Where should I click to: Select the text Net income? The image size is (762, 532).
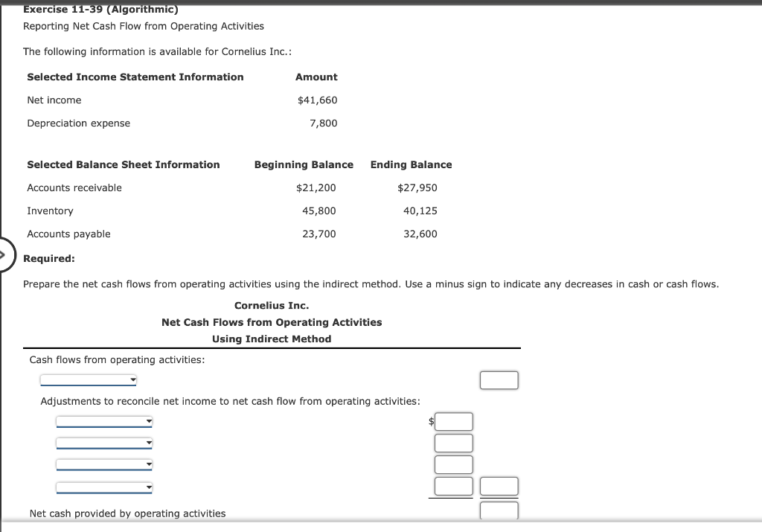[54, 100]
